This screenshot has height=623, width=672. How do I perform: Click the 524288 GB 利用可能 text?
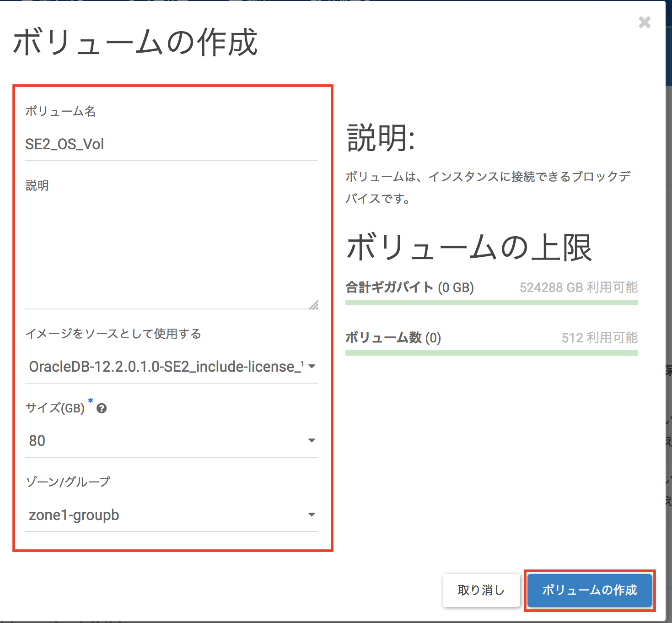[x=578, y=287]
